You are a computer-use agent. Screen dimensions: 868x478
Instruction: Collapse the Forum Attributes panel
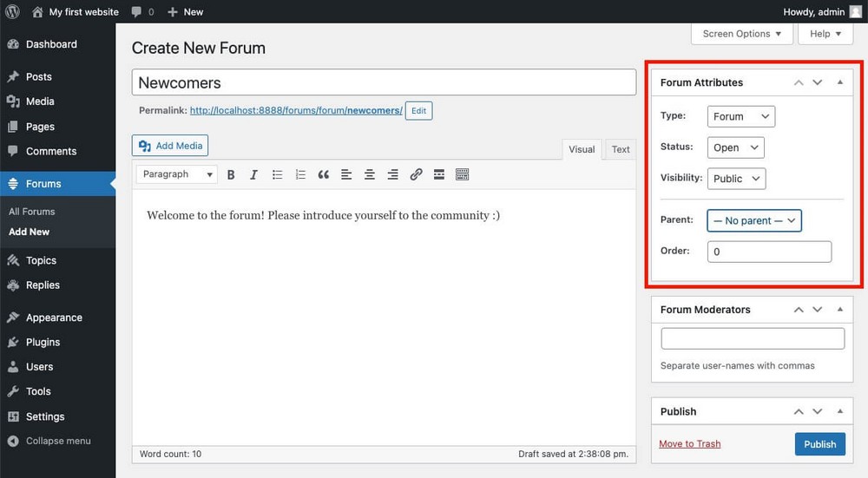click(x=840, y=82)
